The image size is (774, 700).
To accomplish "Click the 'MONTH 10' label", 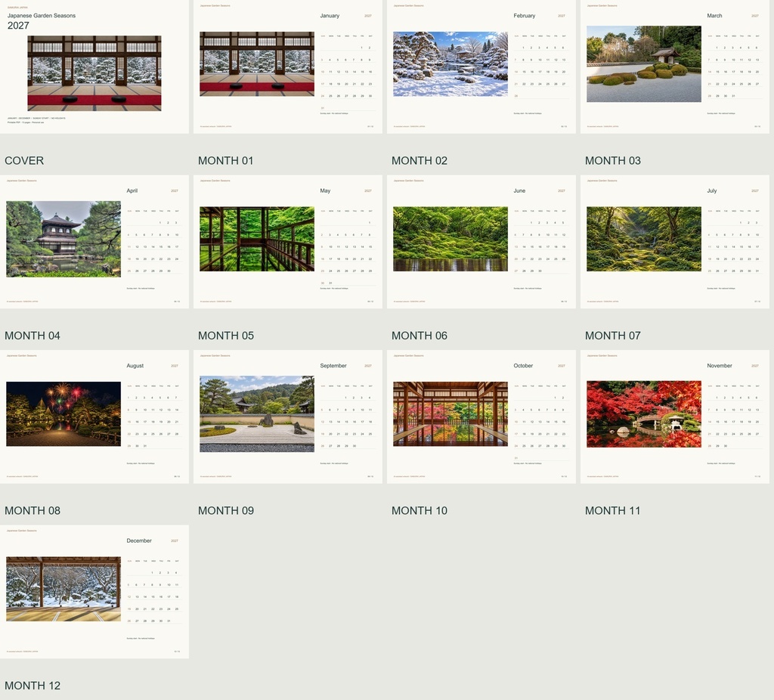I will pyautogui.click(x=419, y=510).
